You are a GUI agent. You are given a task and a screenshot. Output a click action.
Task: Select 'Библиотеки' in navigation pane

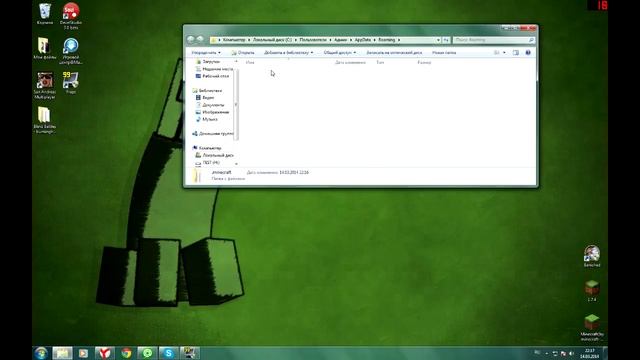207,91
